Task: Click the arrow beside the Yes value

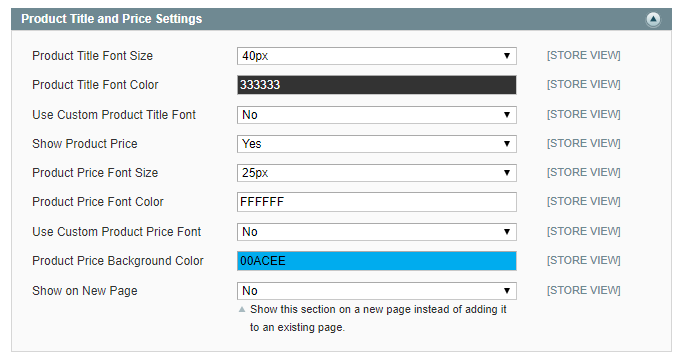Action: tap(507, 144)
